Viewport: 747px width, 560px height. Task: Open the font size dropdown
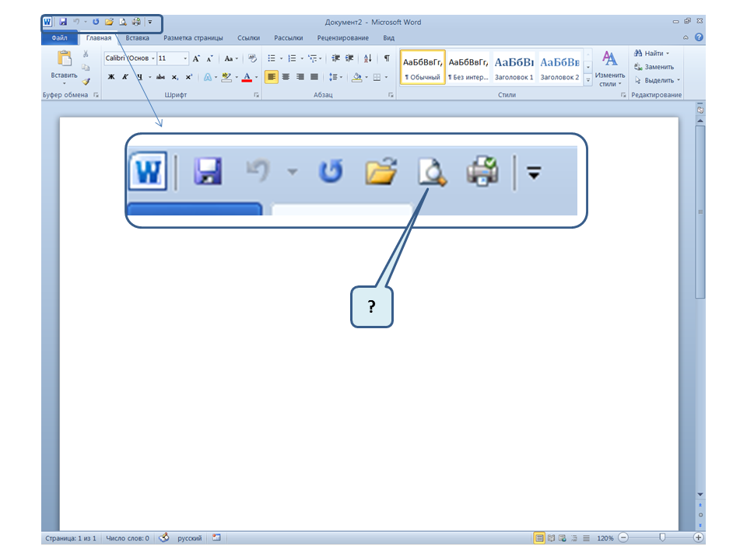(x=185, y=58)
